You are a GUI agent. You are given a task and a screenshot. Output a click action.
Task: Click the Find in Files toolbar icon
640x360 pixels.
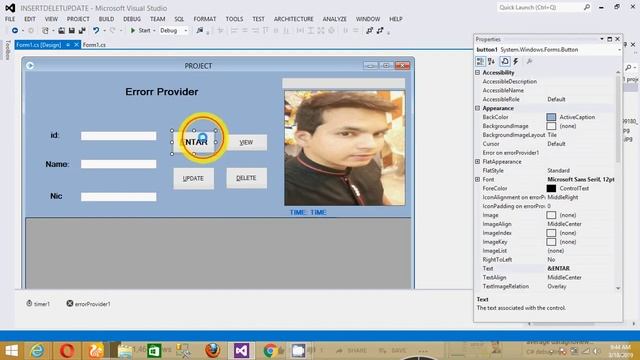pos(200,31)
